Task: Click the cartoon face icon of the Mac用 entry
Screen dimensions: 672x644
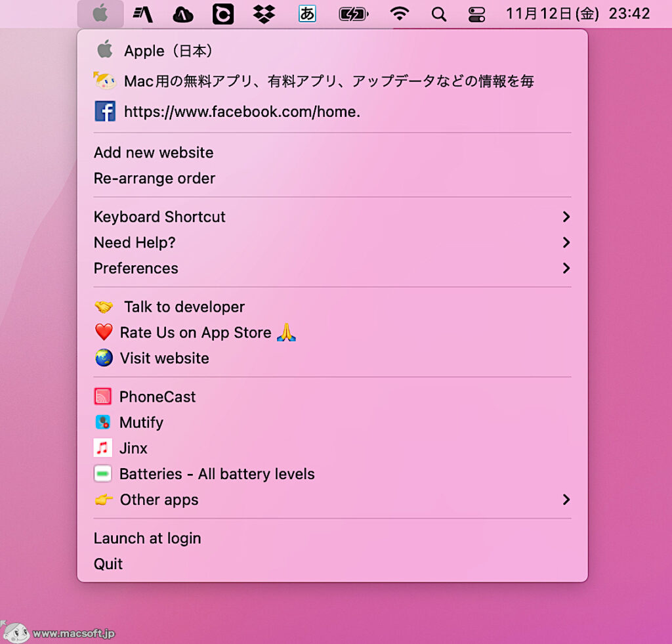Action: point(104,80)
